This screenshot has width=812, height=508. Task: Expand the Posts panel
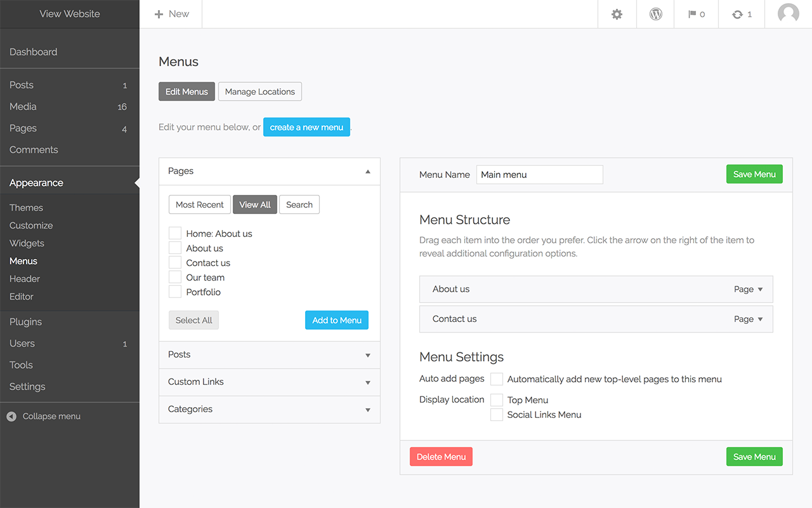pos(367,355)
